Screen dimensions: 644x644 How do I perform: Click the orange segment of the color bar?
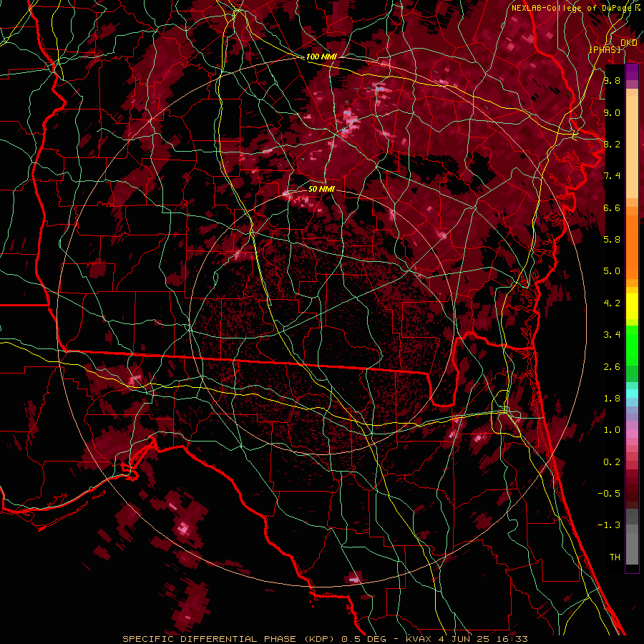pos(632,246)
